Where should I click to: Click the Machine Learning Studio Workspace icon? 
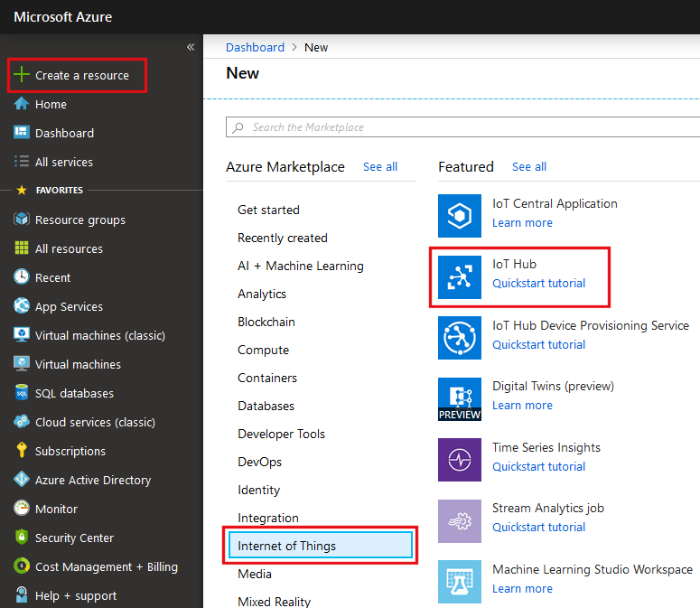coord(460,582)
